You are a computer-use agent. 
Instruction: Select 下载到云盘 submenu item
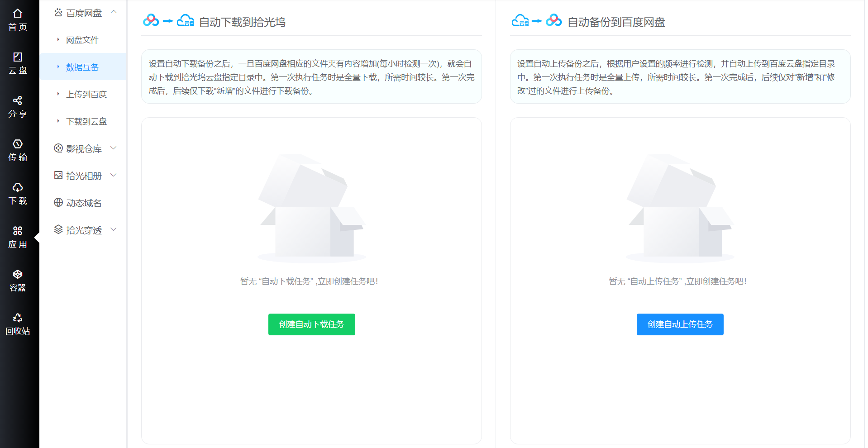click(x=83, y=121)
